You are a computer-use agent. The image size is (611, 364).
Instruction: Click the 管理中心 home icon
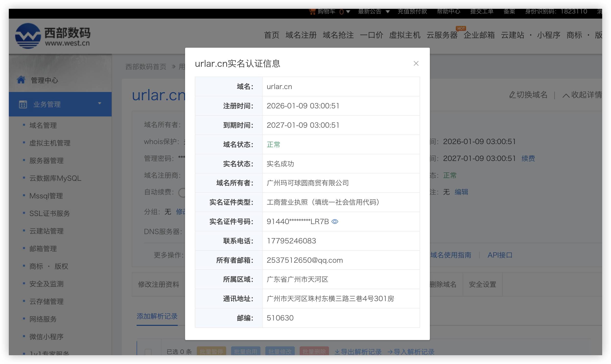pos(21,80)
